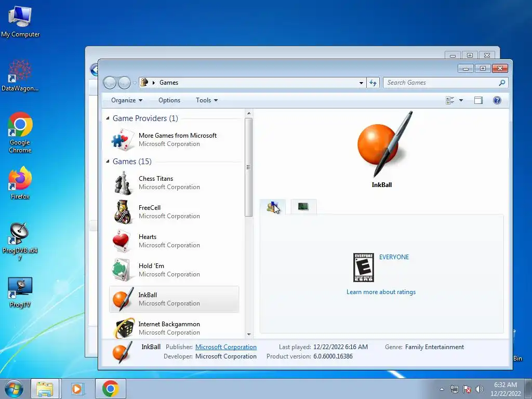Select the InkBall icon in games list
The height and width of the screenshot is (399, 532).
123,299
